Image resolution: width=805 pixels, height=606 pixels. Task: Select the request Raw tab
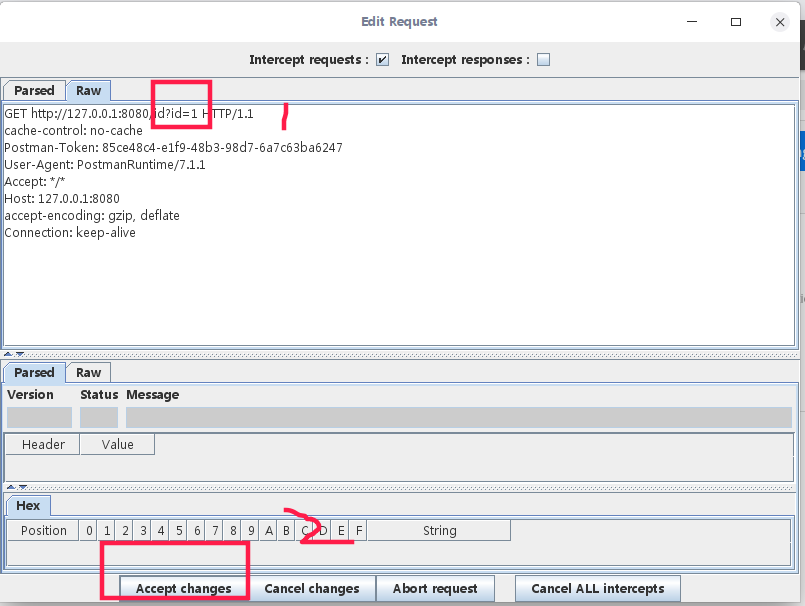pos(89,91)
